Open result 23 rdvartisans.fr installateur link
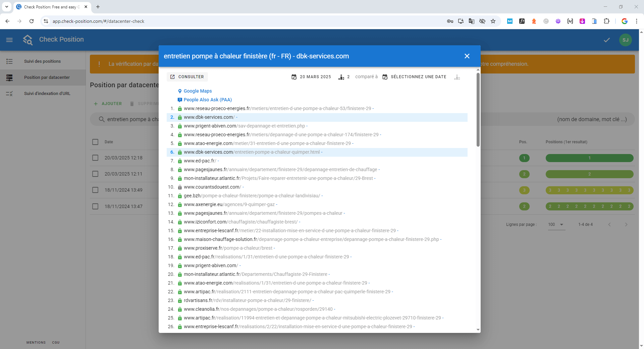The image size is (644, 349). (248, 300)
